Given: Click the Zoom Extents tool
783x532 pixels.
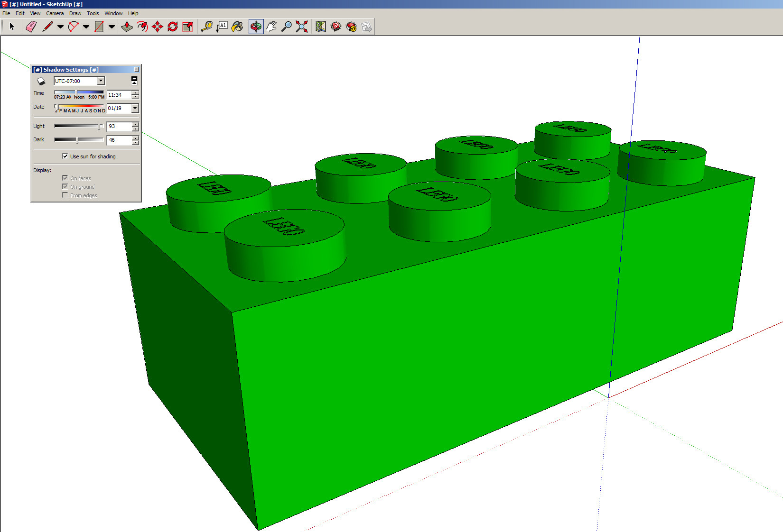Looking at the screenshot, I should point(301,27).
